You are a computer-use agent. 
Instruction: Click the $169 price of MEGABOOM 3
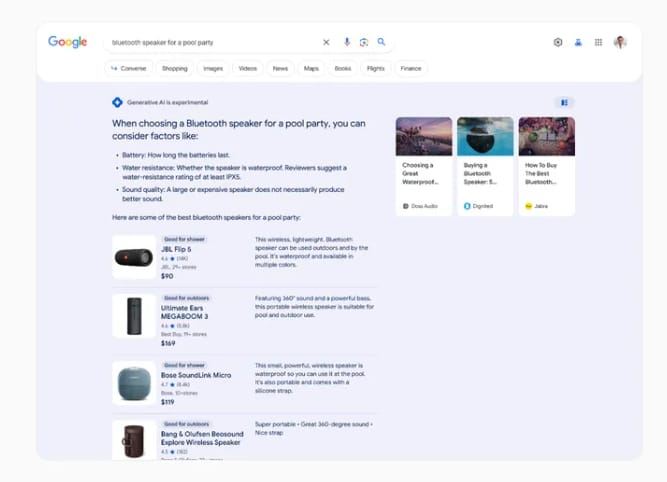tap(168, 343)
